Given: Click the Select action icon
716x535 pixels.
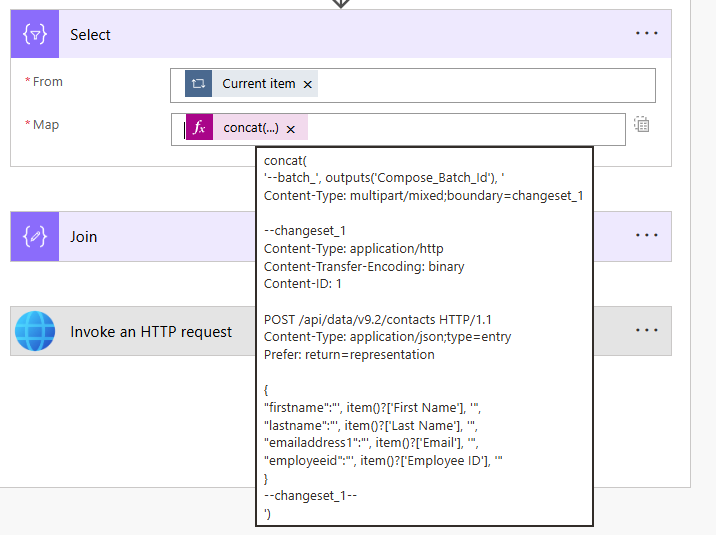Looking at the screenshot, I should 35,34.
